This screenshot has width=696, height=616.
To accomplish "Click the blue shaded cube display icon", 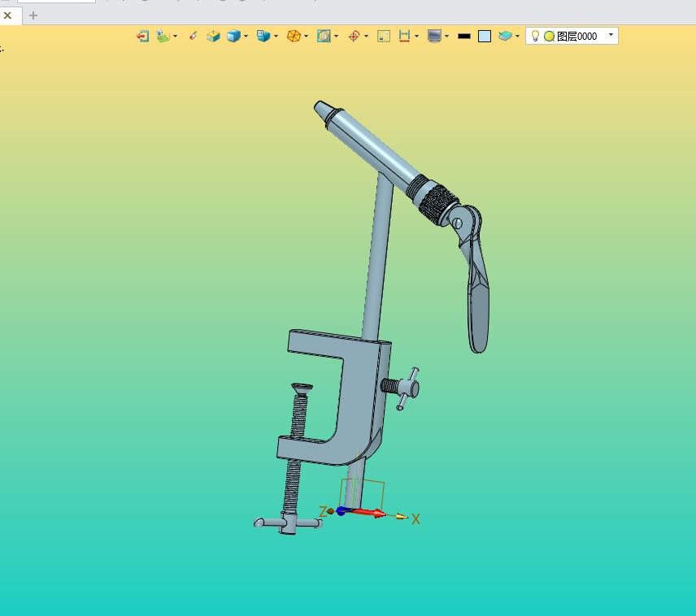I will [233, 36].
